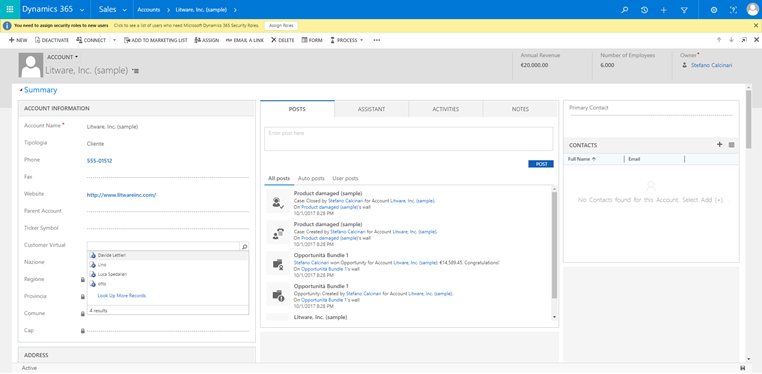This screenshot has width=762, height=374.
Task: Click the account photo placeholder
Action: [x=31, y=66]
